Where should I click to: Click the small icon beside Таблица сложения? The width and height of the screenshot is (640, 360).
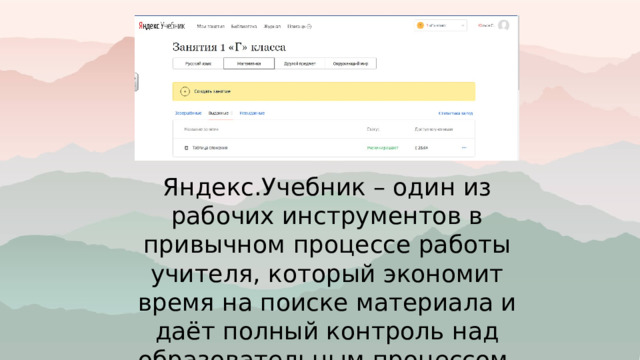(x=187, y=148)
